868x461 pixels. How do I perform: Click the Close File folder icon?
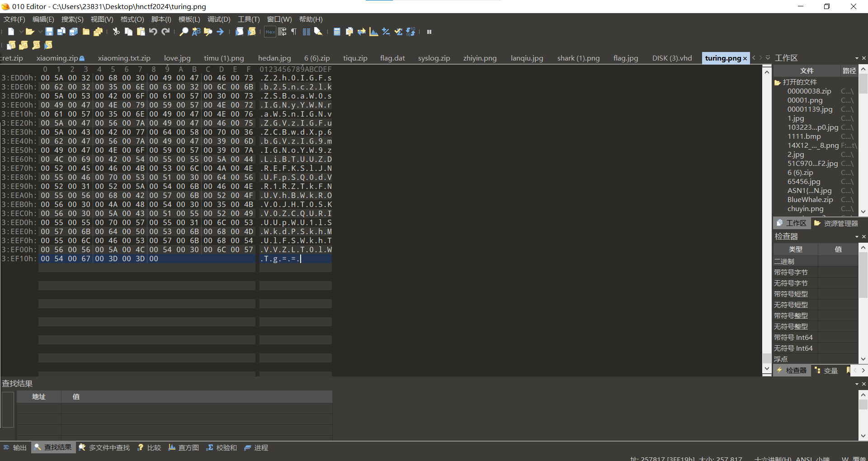(86, 32)
